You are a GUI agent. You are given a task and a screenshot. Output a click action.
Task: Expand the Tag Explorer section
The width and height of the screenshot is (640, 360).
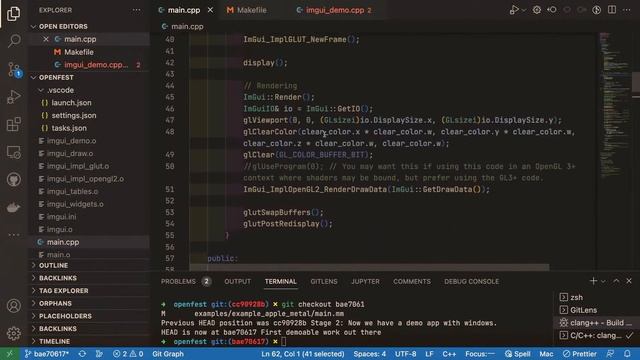click(63, 291)
